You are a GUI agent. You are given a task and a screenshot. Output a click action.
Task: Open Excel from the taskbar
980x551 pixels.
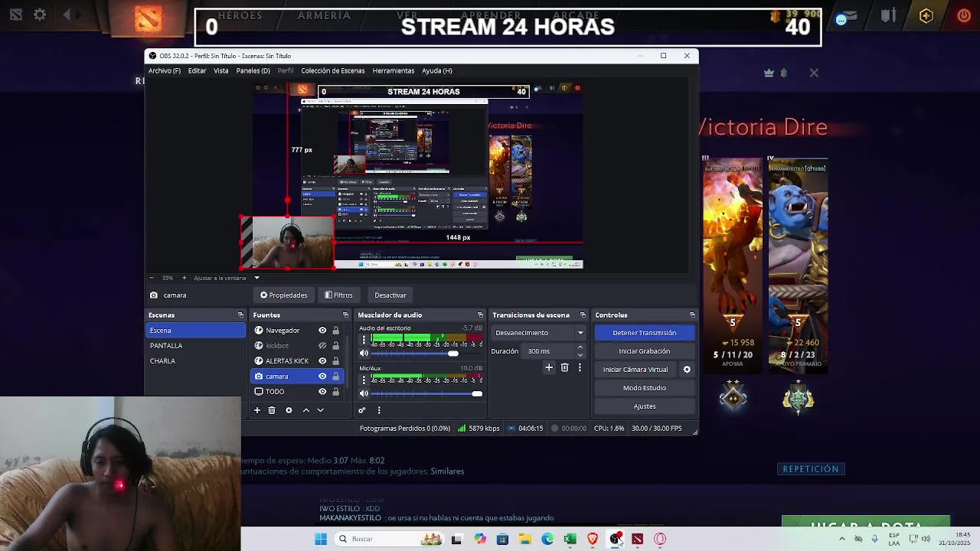tap(570, 539)
